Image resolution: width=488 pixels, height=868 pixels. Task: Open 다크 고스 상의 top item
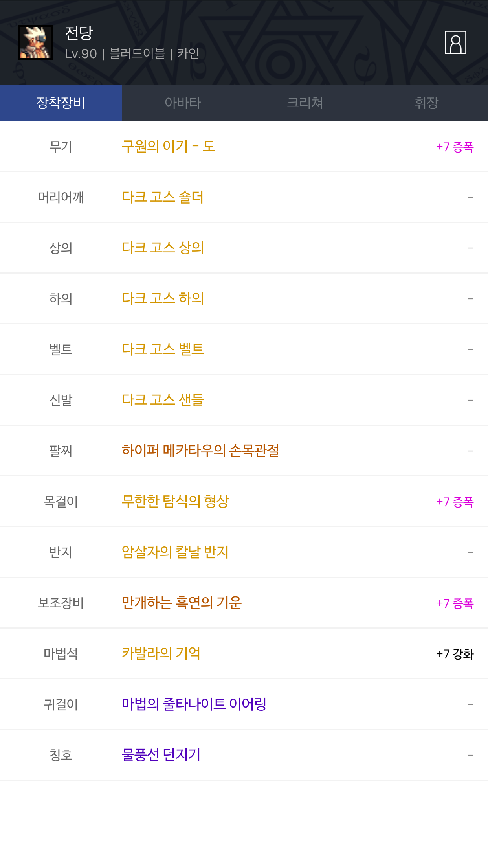[x=163, y=248]
